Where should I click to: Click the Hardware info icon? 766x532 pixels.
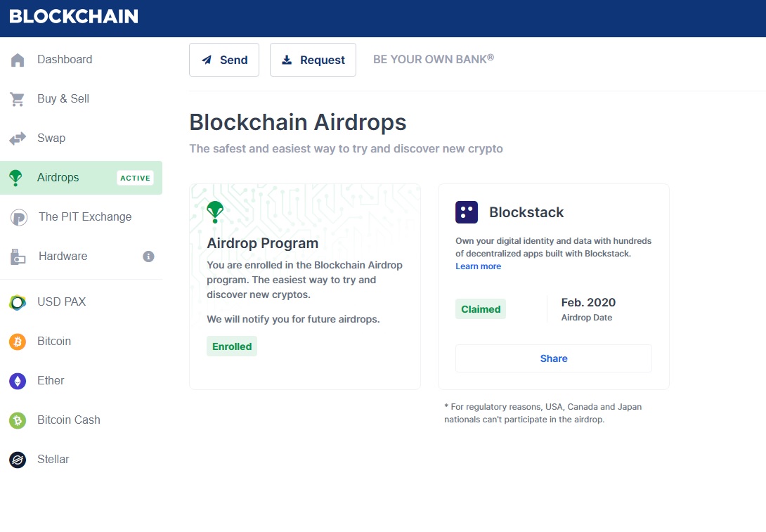(x=148, y=257)
